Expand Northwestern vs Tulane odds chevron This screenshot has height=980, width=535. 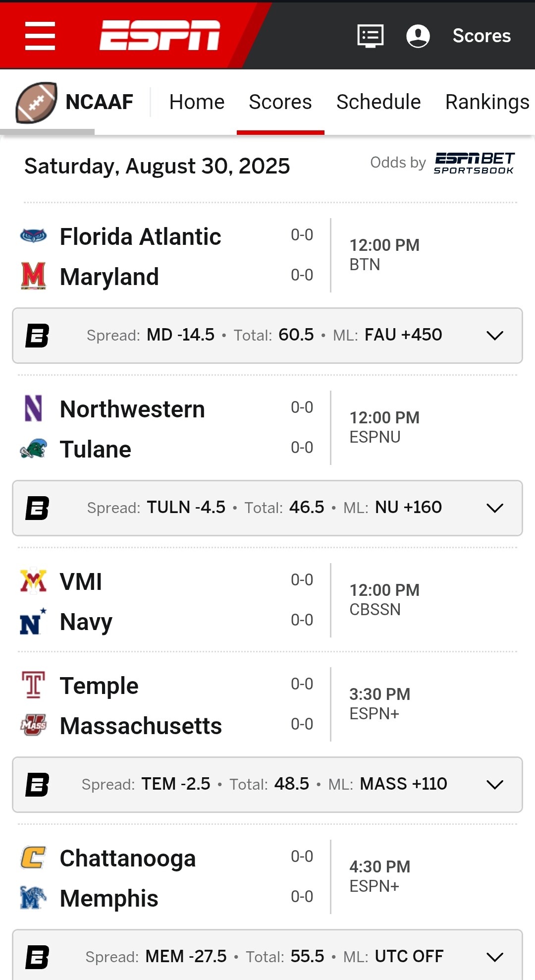[x=494, y=508]
